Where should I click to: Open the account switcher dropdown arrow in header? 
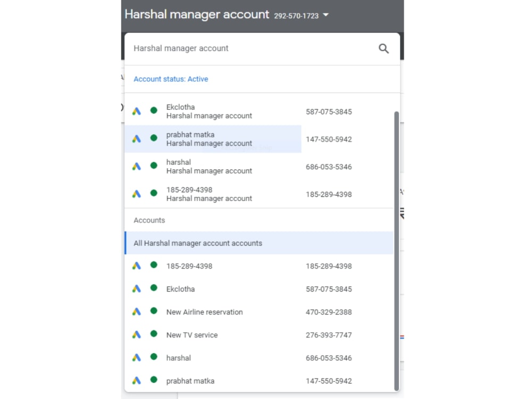(x=326, y=15)
